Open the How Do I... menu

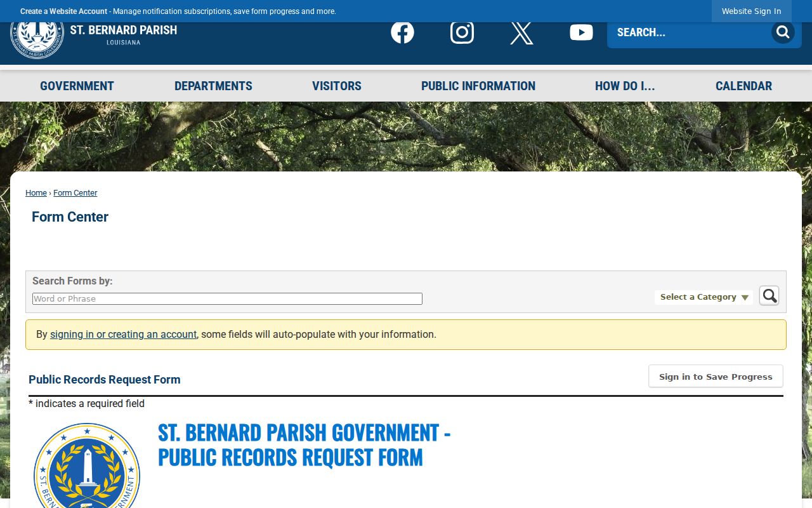point(625,86)
